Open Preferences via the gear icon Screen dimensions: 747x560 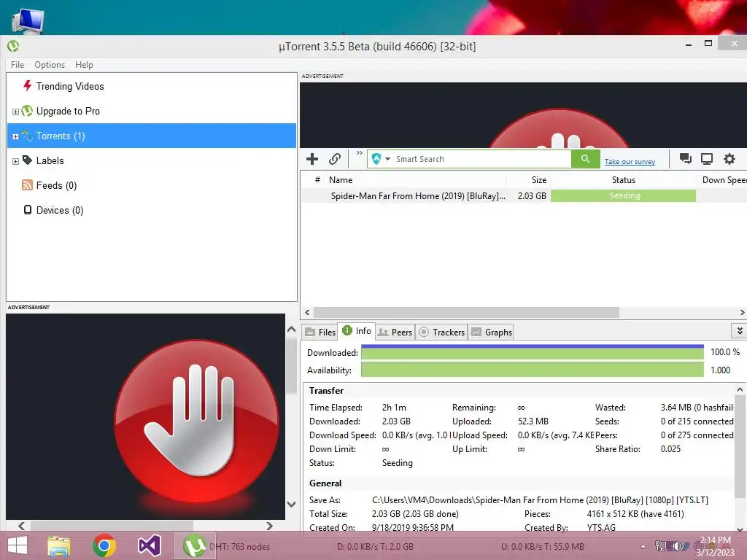(729, 158)
